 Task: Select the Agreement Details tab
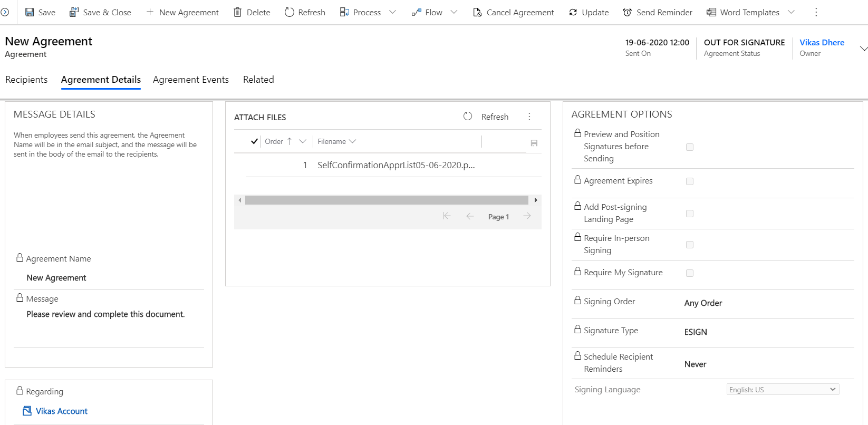tap(101, 80)
